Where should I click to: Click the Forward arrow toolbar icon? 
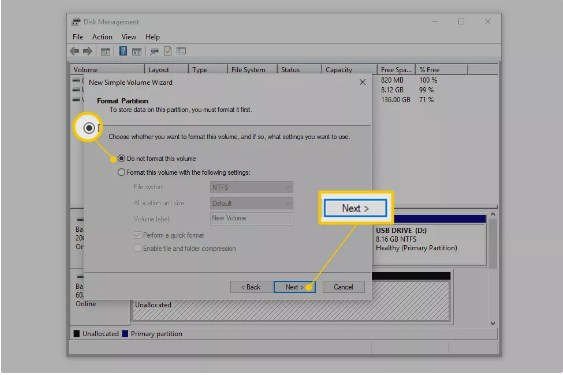[87, 51]
